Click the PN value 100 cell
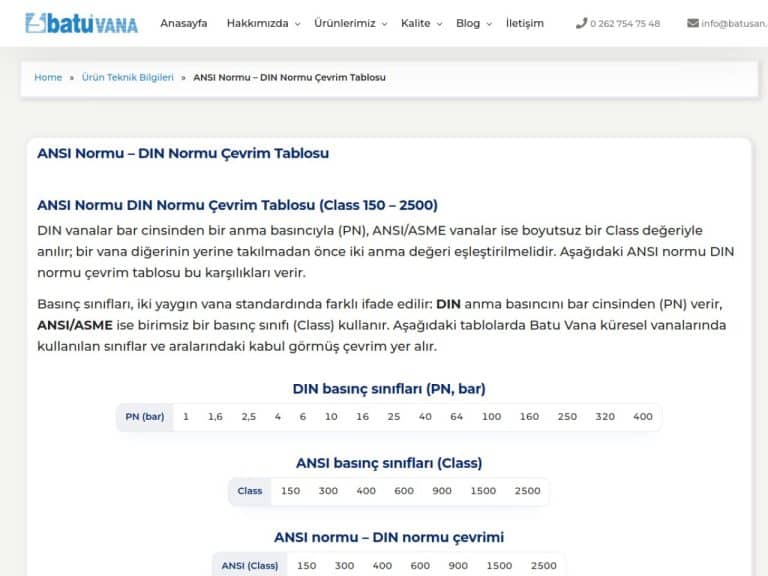 pos(491,417)
